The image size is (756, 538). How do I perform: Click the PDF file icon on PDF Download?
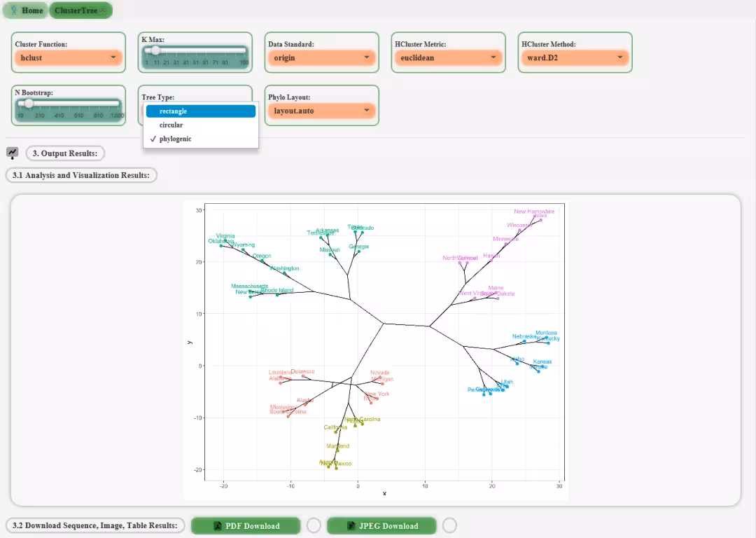(x=218, y=526)
